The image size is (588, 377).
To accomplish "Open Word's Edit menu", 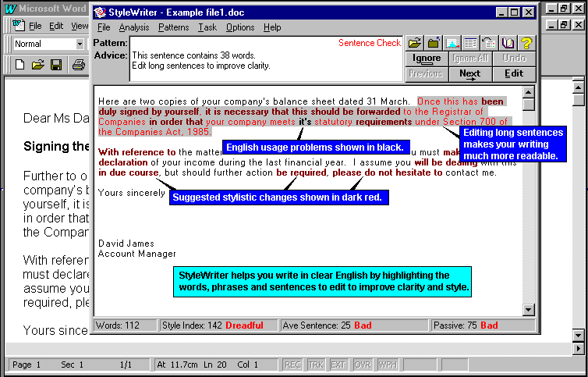I will (56, 26).
